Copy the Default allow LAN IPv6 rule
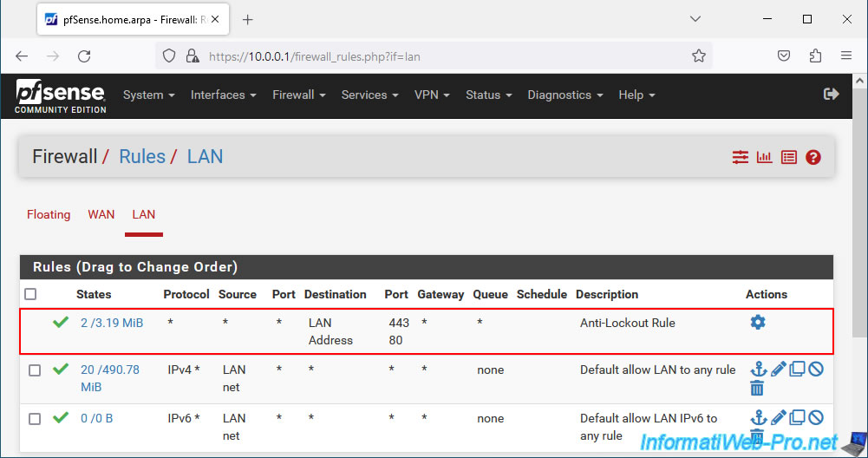The height and width of the screenshot is (458, 868). point(797,417)
